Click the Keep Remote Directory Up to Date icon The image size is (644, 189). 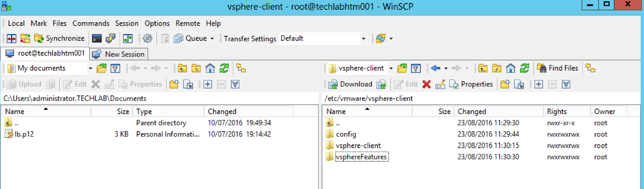coord(128,38)
